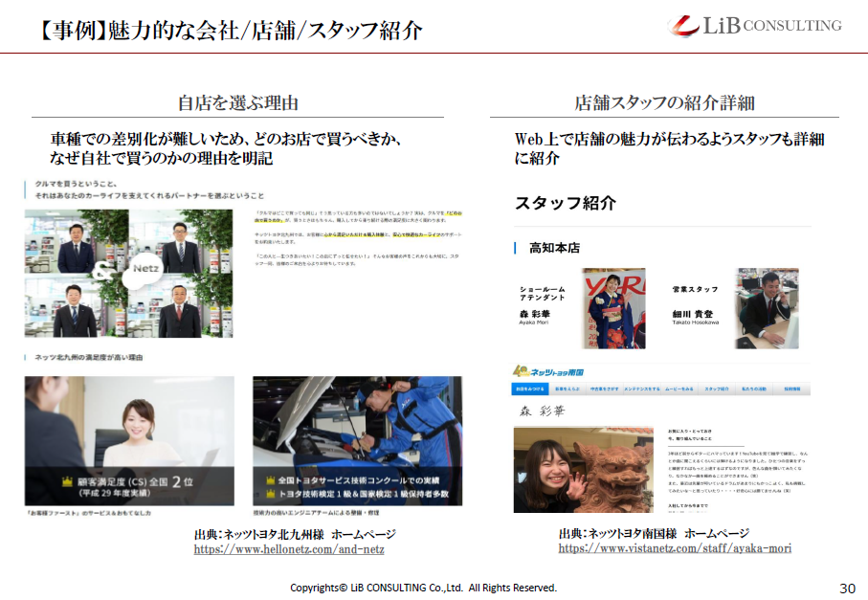Image resolution: width=868 pixels, height=600 pixels.
Task: Click the ネッツ北九州の満足度が高い理由 subheading
Action: pyautogui.click(x=89, y=358)
